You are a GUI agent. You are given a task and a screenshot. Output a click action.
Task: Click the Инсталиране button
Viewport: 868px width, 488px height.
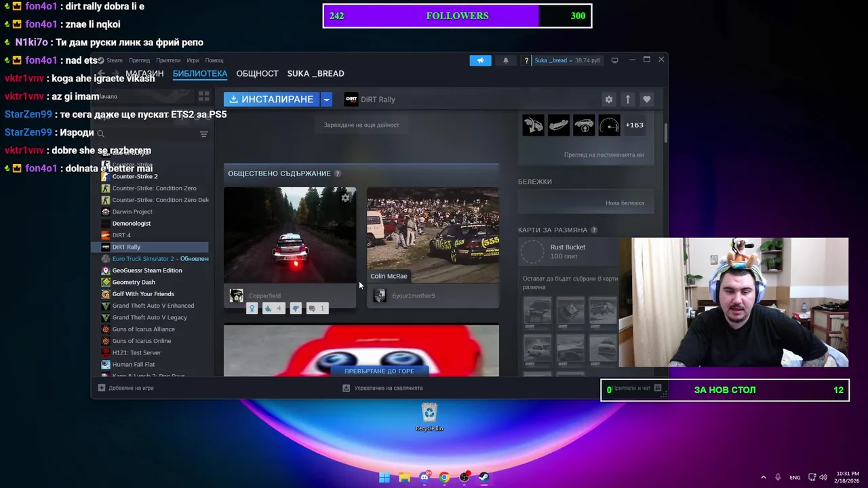pyautogui.click(x=272, y=99)
